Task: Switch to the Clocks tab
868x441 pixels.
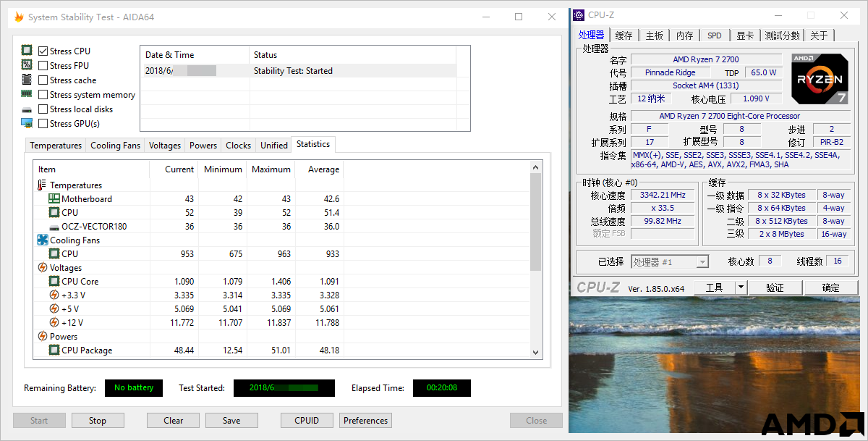Action: pyautogui.click(x=239, y=146)
